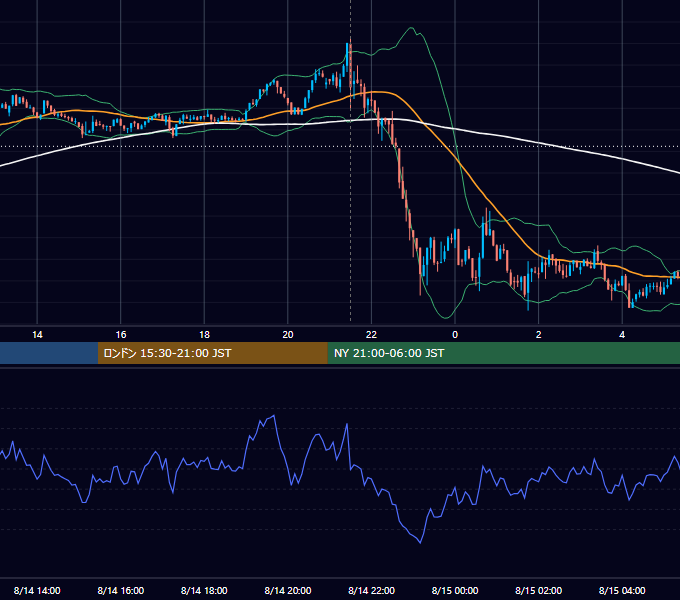
Task: Click the 8/15 04:00 oscillator axis label
Action: pos(622,590)
